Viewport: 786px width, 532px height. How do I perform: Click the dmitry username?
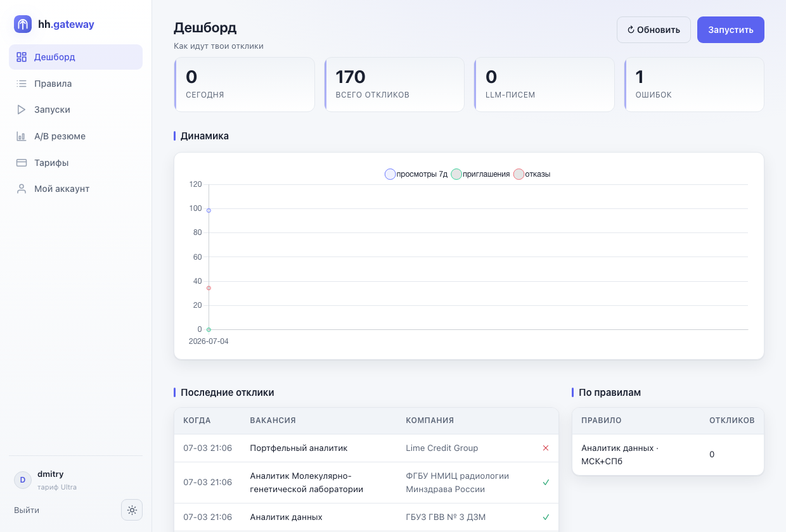point(51,474)
